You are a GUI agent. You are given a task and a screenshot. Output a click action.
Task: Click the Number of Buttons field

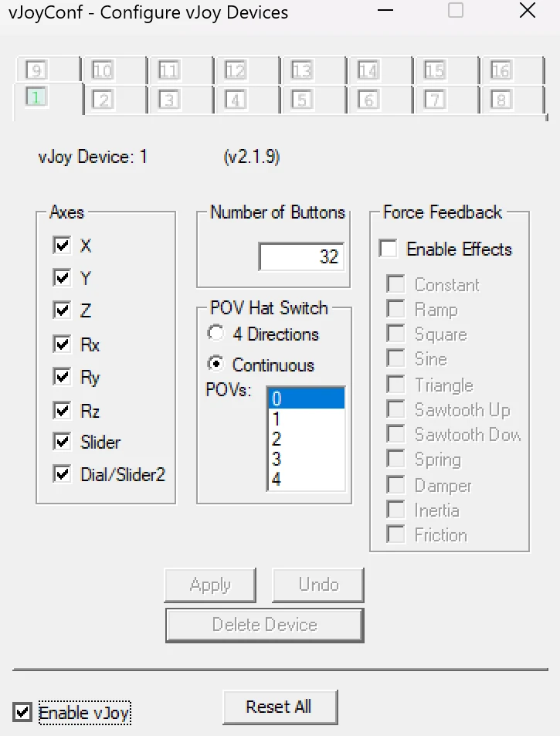coord(301,257)
